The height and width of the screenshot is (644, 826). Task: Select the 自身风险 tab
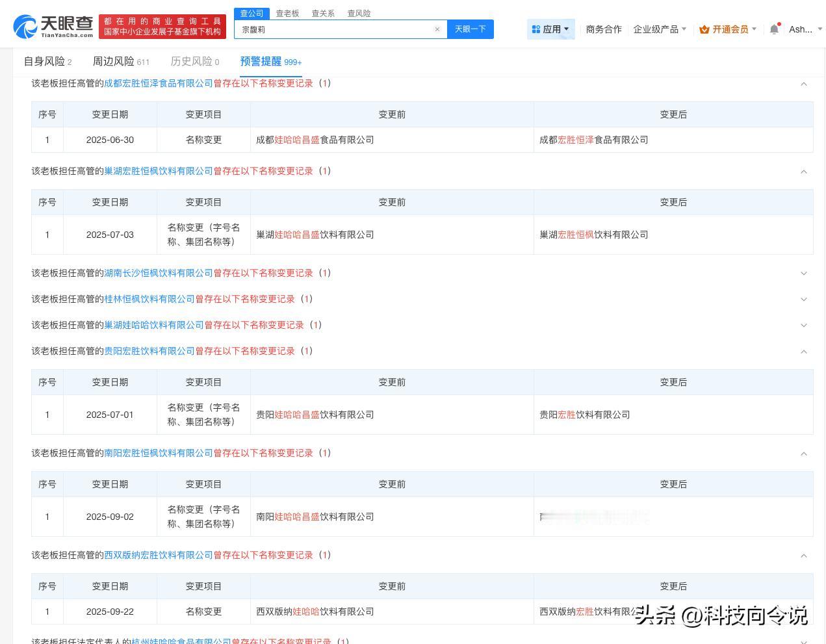[47, 62]
